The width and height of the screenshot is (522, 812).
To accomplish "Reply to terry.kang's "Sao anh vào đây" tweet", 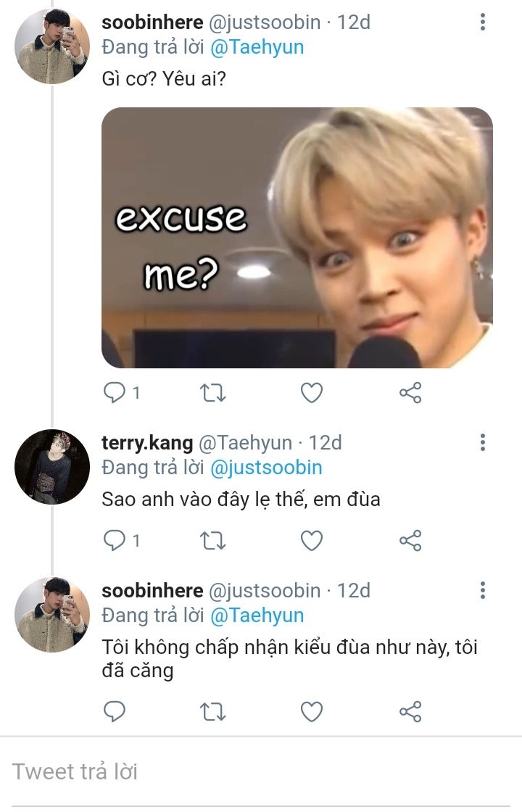I will 115,540.
